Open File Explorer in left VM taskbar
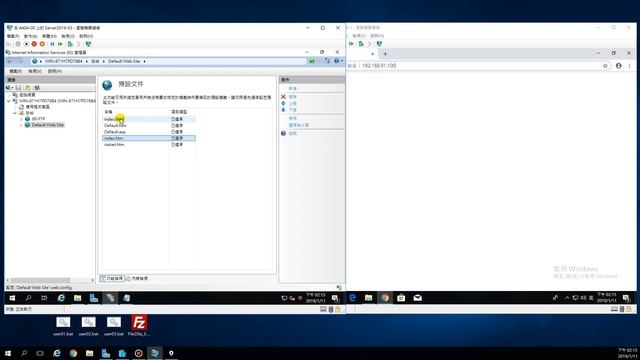 pyautogui.click(x=78, y=298)
